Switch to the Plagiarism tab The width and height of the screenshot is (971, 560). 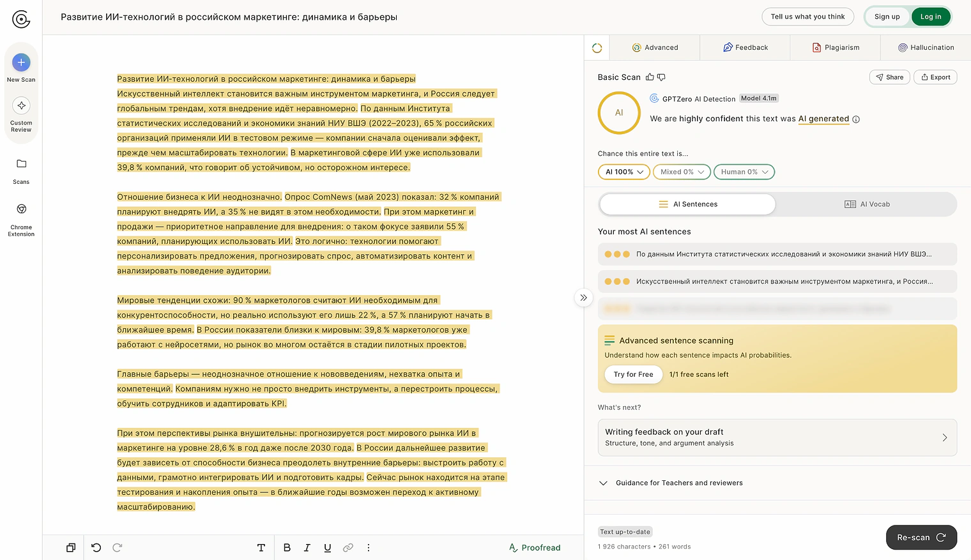(836, 48)
